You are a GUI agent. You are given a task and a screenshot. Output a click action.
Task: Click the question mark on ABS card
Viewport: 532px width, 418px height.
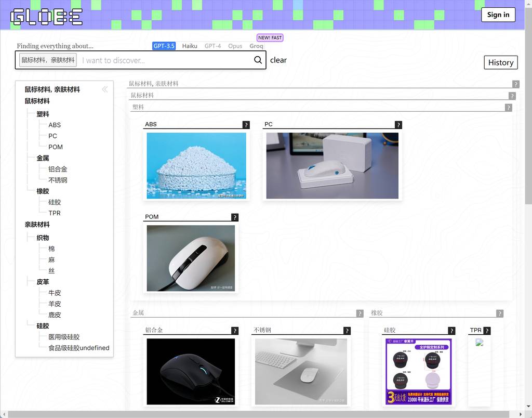pyautogui.click(x=246, y=125)
